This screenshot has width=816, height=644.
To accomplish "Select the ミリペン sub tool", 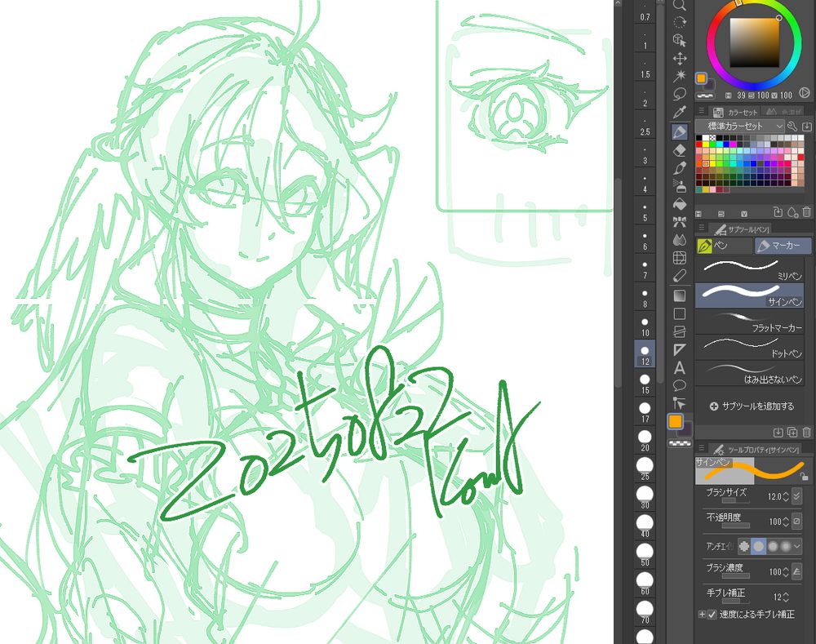I will coord(749,271).
